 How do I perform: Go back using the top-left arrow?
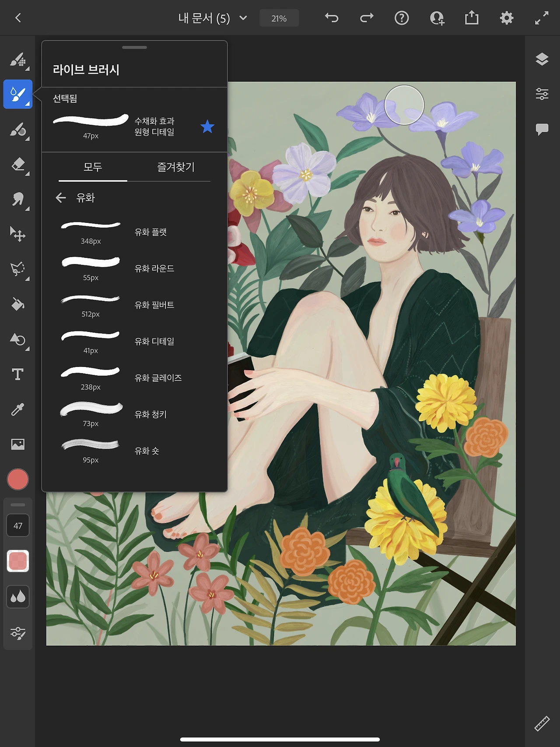click(x=18, y=18)
